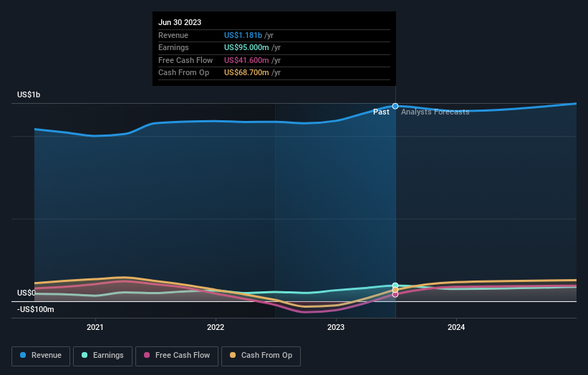Click the teal Earnings data point marker
588x375 pixels.
[395, 286]
